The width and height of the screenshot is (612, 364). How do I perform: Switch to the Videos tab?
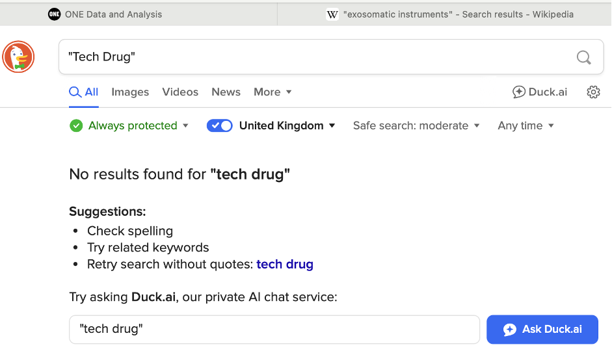[x=180, y=92]
